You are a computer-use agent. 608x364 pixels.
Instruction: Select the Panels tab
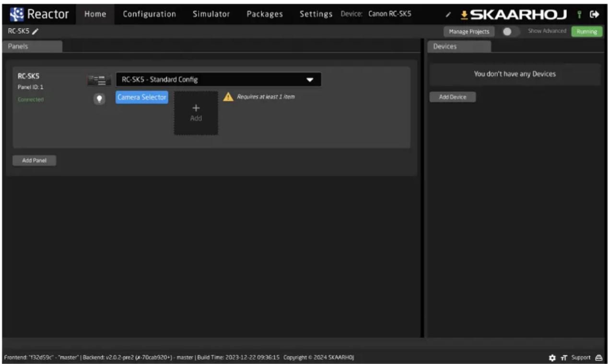33,46
